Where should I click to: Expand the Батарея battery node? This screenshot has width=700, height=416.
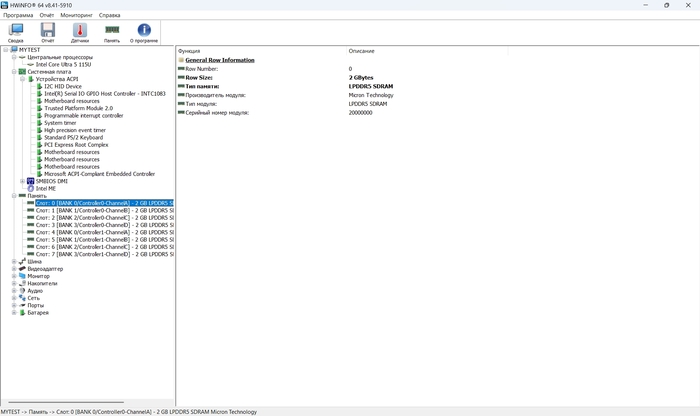click(x=14, y=312)
